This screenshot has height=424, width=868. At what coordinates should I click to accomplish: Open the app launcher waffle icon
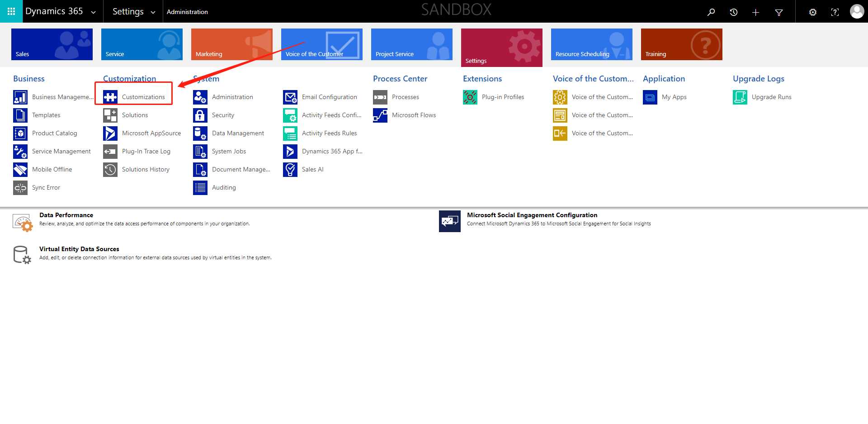pyautogui.click(x=11, y=11)
